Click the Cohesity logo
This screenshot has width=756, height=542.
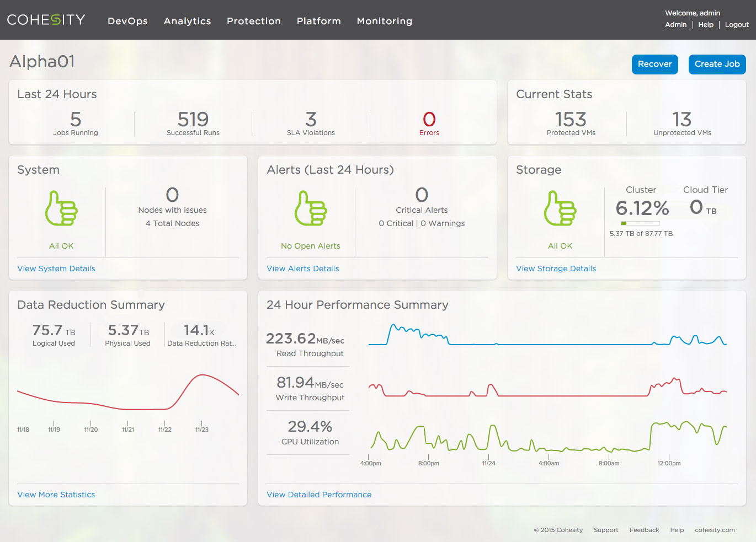[x=46, y=20]
